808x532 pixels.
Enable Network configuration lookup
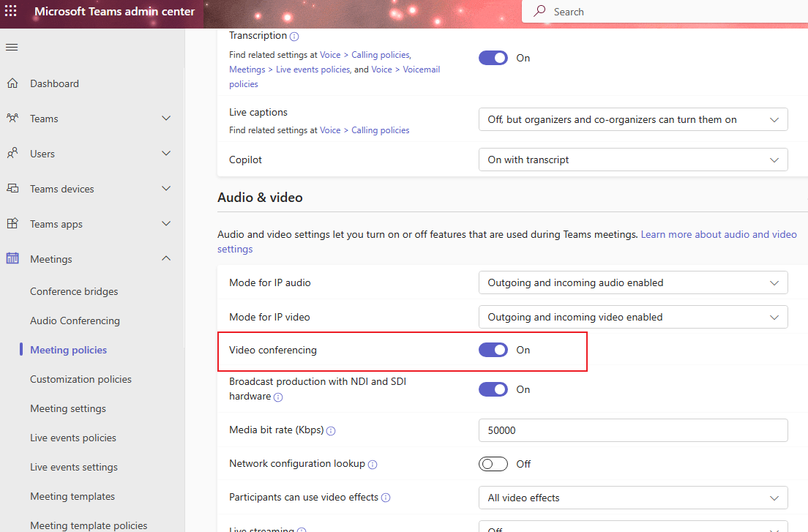pyautogui.click(x=493, y=464)
